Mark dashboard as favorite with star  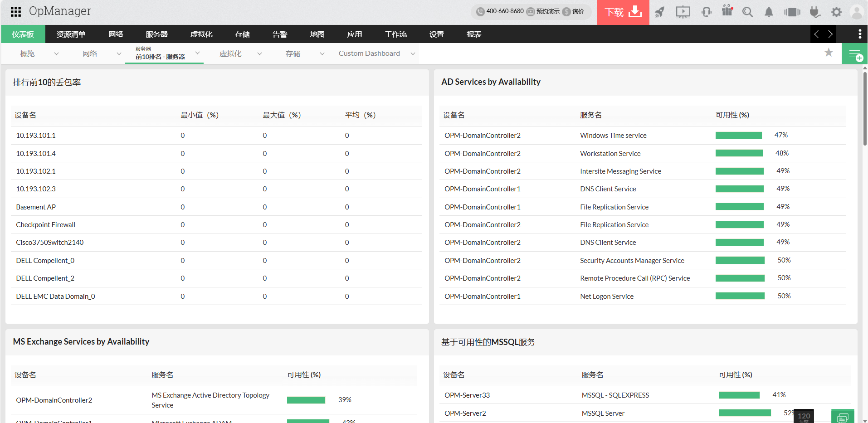tap(829, 53)
